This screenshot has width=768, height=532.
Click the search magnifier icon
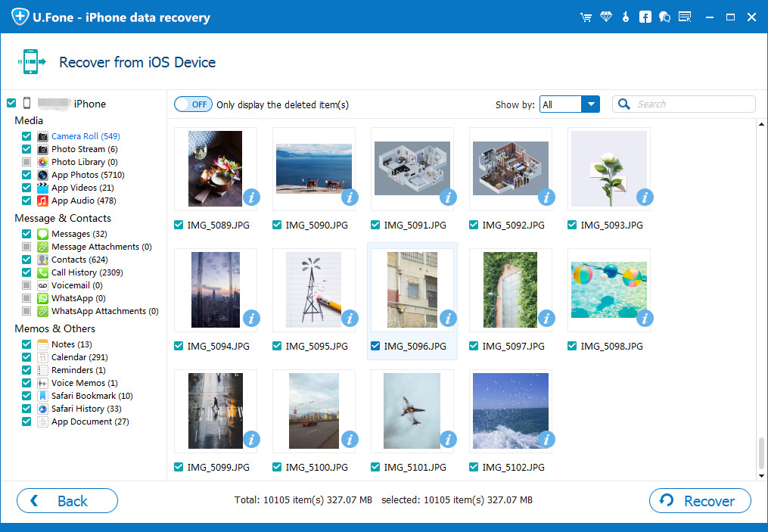point(624,104)
